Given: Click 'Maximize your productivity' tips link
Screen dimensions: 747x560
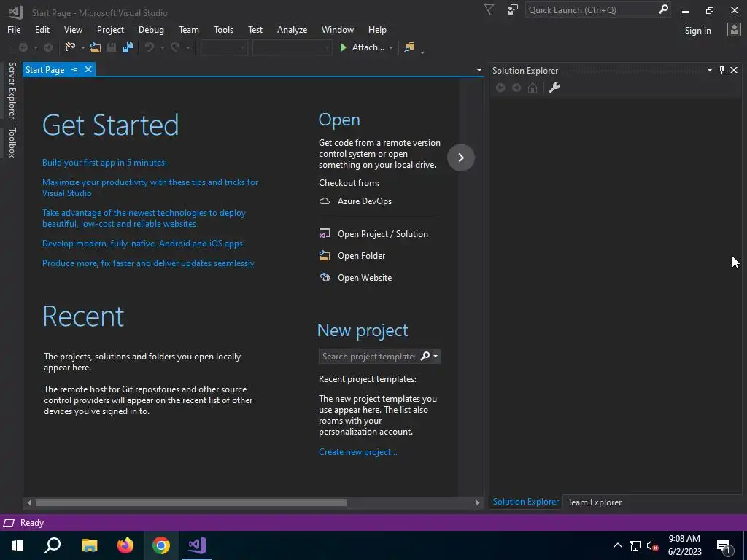Looking at the screenshot, I should (x=150, y=187).
